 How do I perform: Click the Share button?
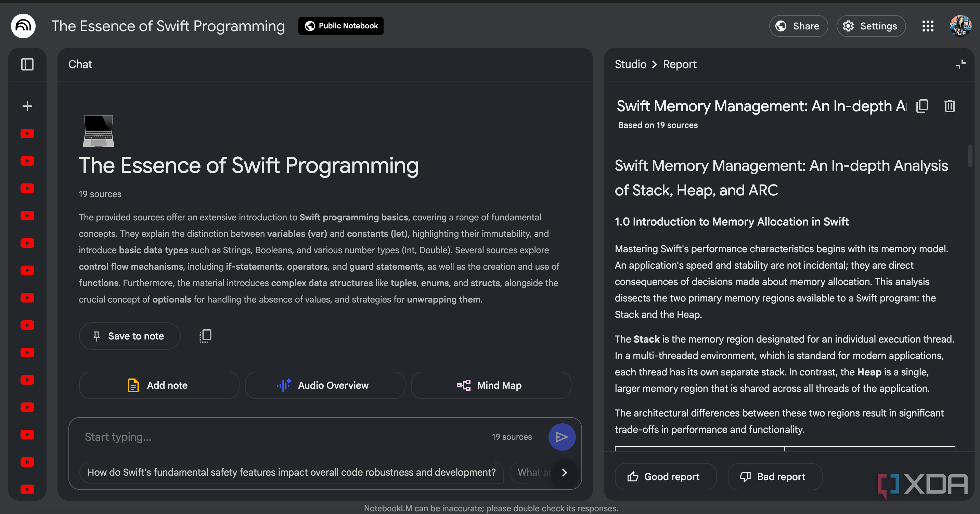[799, 26]
